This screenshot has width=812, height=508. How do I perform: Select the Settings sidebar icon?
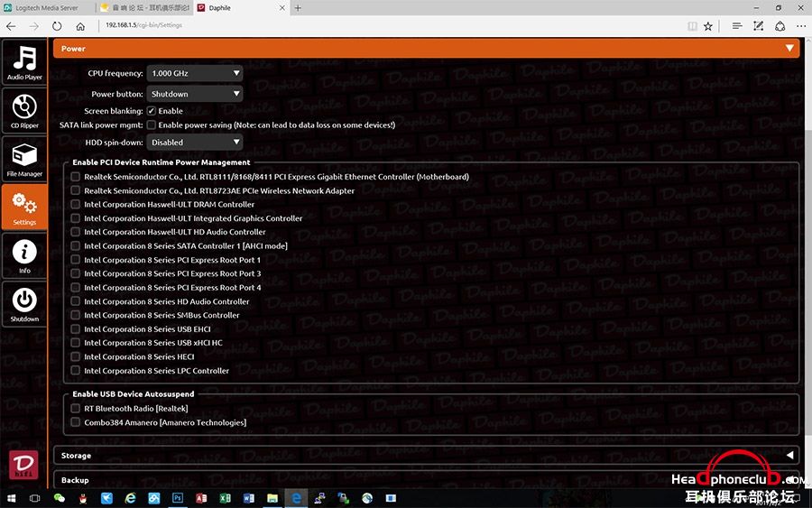(24, 208)
